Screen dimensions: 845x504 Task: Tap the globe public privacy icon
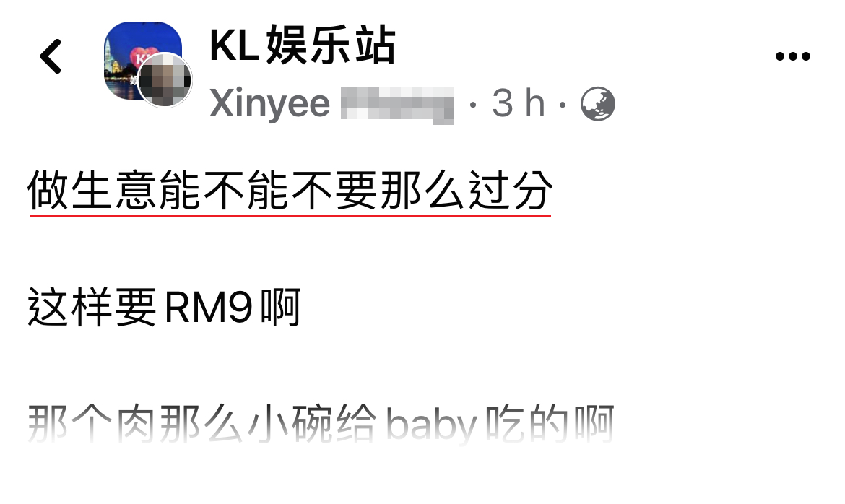598,103
